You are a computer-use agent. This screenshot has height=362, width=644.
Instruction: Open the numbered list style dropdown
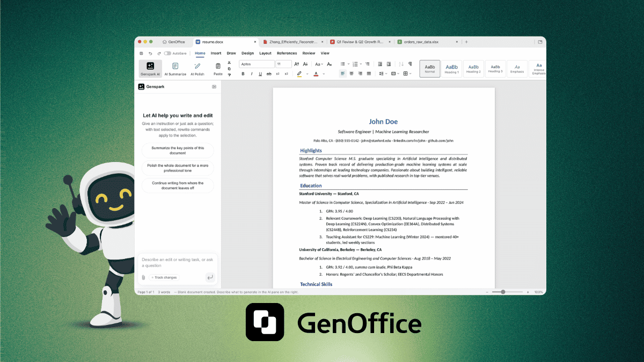[x=361, y=64]
